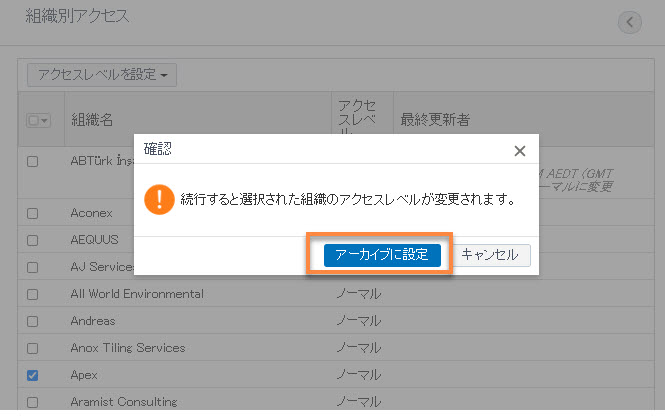This screenshot has width=665, height=417.
Task: Tick the checkbox for ABTürk row
Action: (33, 161)
